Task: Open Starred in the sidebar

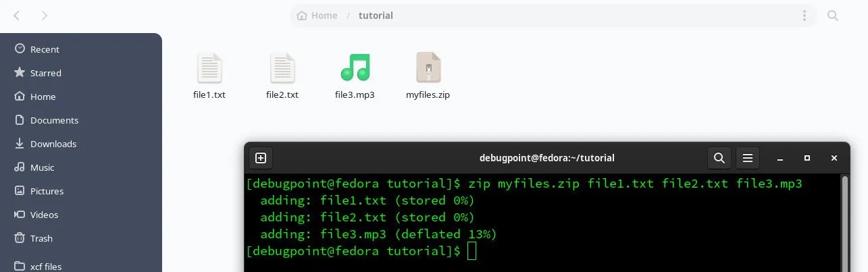Action: (x=45, y=73)
